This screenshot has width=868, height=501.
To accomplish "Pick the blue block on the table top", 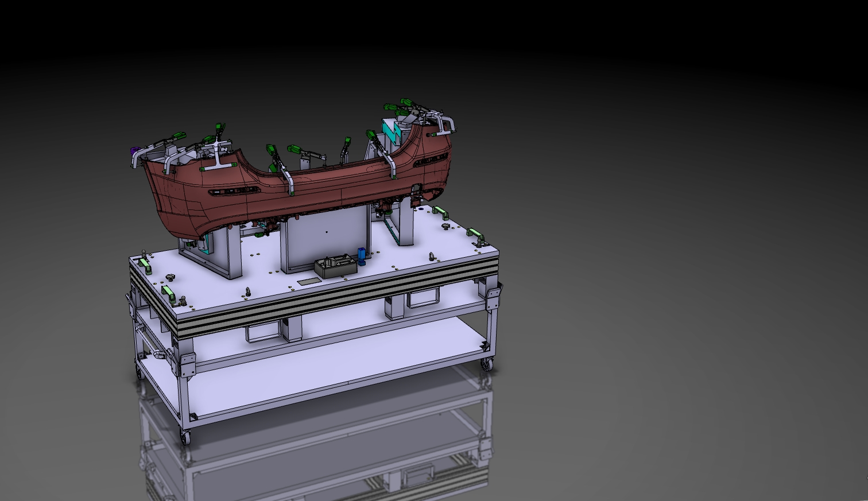I will tap(362, 256).
